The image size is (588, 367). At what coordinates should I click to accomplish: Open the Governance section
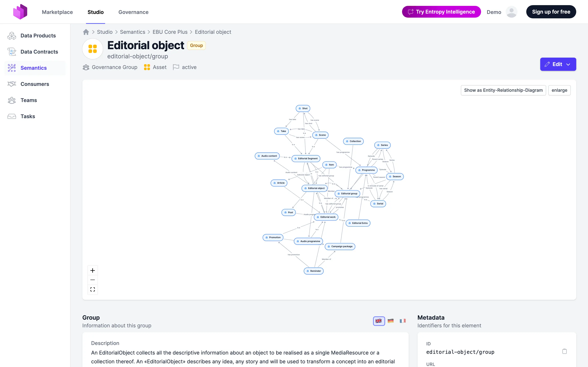pyautogui.click(x=133, y=12)
